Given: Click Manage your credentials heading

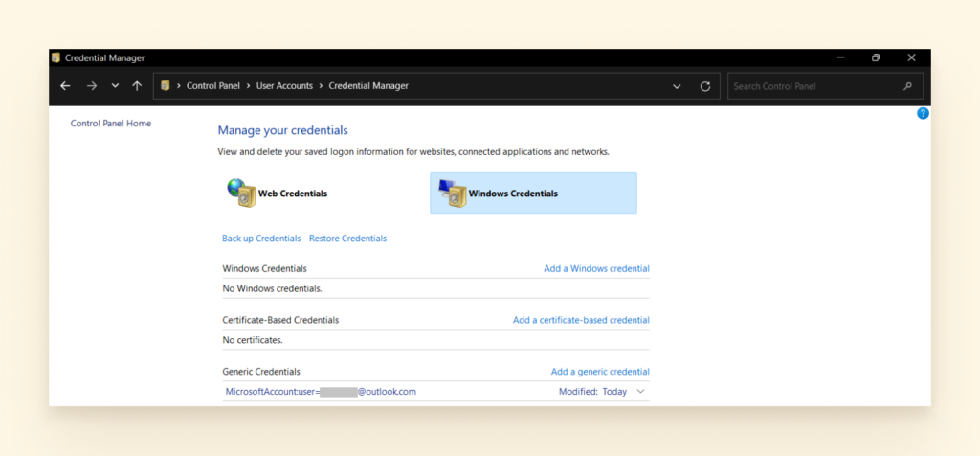Looking at the screenshot, I should (x=282, y=130).
